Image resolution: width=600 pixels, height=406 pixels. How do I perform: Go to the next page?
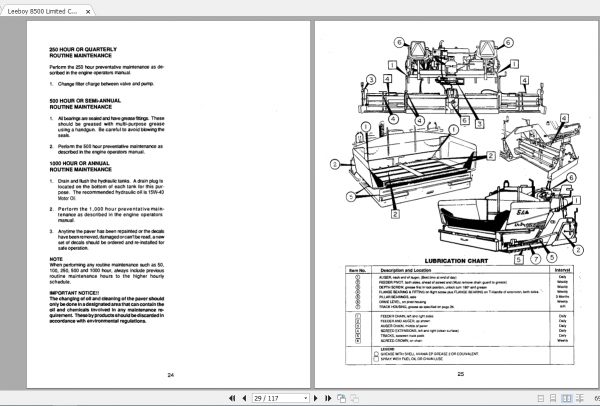316,398
